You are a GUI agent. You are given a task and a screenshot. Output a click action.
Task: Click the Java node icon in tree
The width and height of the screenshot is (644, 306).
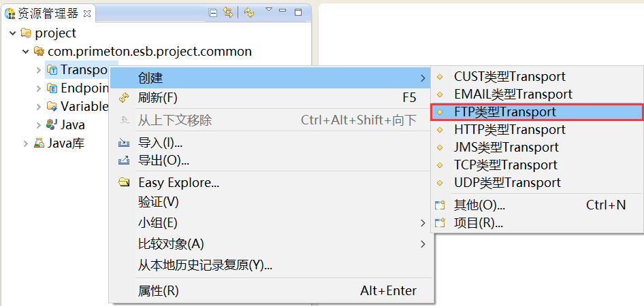[x=52, y=125]
